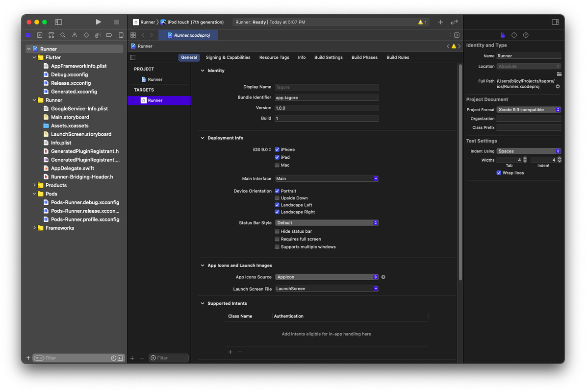Toggle the inspectors panel icon

(556, 22)
